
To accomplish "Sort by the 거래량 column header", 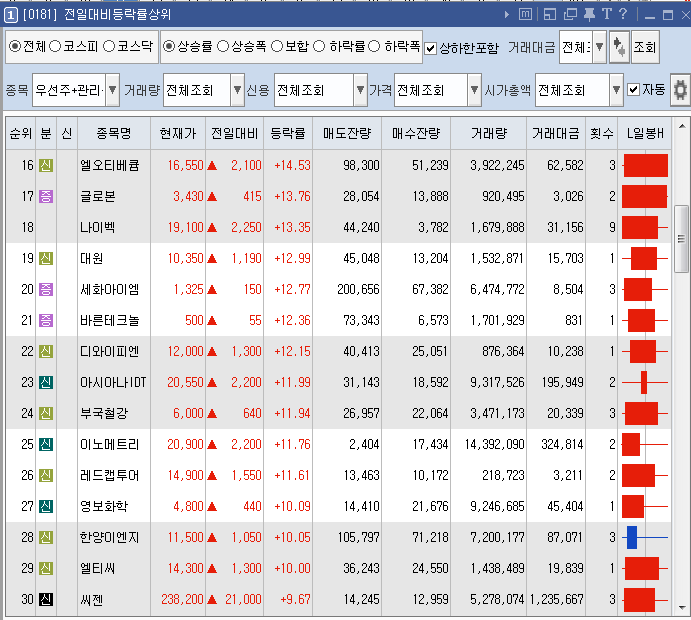I will pos(489,133).
